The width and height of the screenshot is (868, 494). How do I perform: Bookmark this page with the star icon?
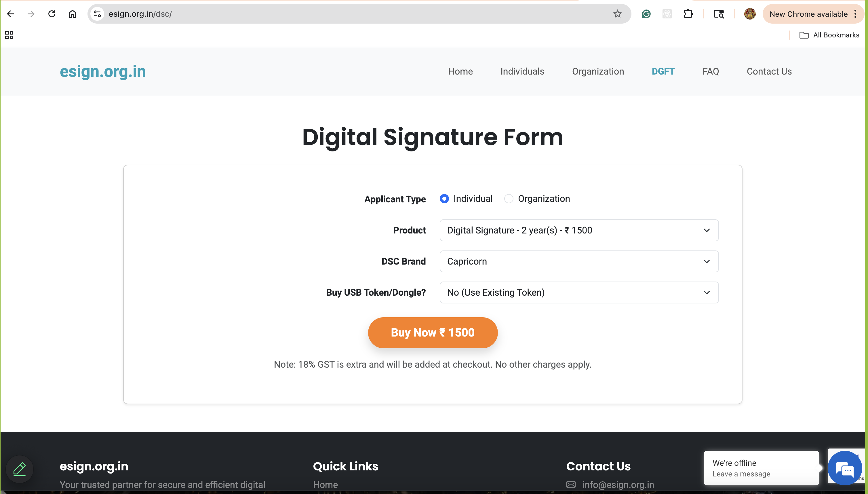pos(617,14)
